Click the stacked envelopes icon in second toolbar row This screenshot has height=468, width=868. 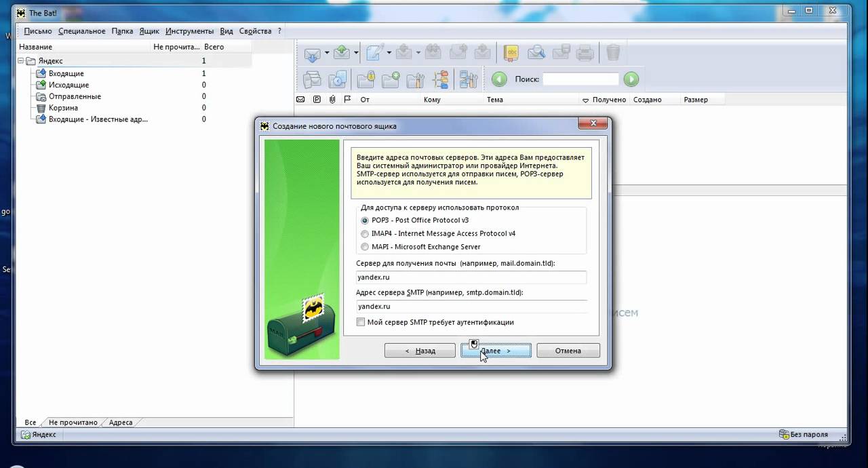(x=312, y=79)
